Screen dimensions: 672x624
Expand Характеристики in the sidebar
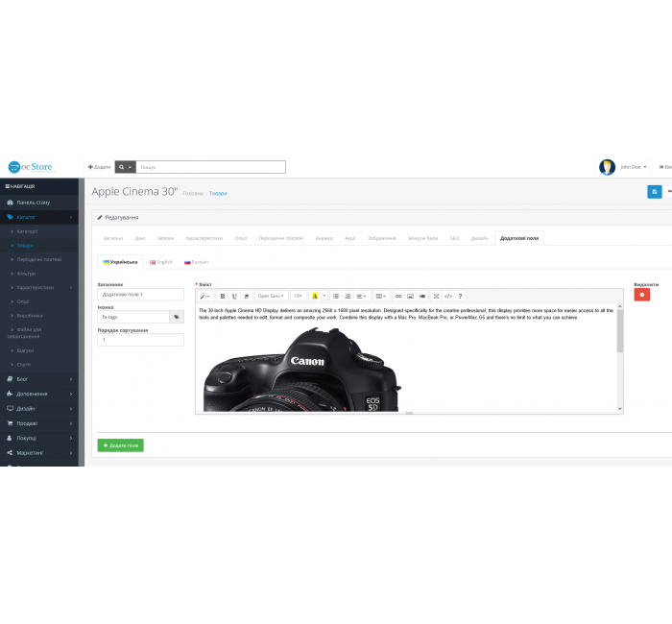(x=39, y=288)
